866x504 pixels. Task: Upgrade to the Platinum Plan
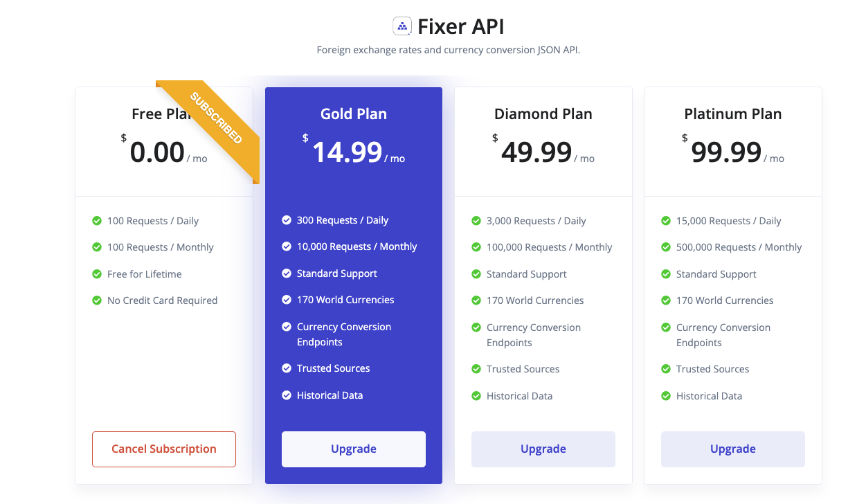click(733, 449)
